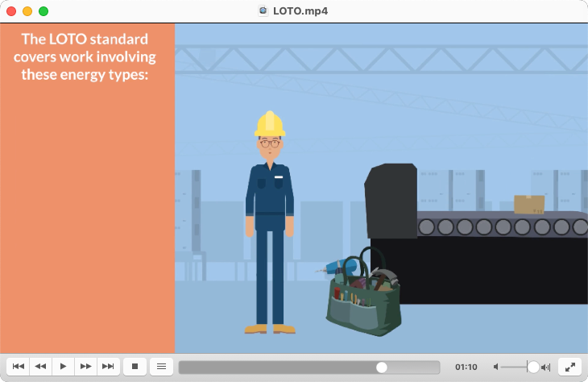Skip to the next track
The image size is (588, 382).
coord(108,367)
